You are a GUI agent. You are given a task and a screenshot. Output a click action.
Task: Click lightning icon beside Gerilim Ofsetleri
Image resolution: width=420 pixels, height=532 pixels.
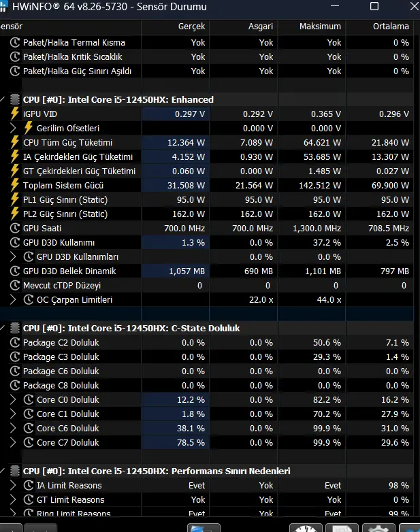pos(28,128)
